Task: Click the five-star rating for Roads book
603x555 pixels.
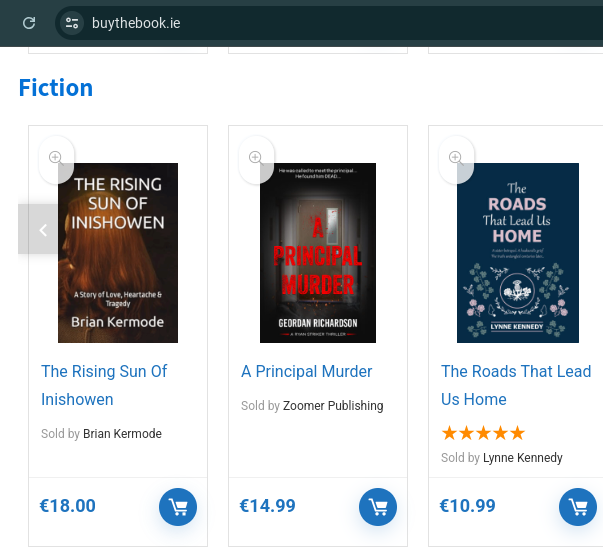Action: pyautogui.click(x=483, y=433)
